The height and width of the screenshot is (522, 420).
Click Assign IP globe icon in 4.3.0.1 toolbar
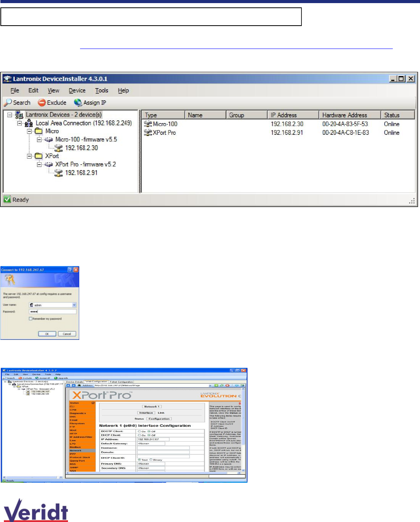pyautogui.click(x=78, y=103)
